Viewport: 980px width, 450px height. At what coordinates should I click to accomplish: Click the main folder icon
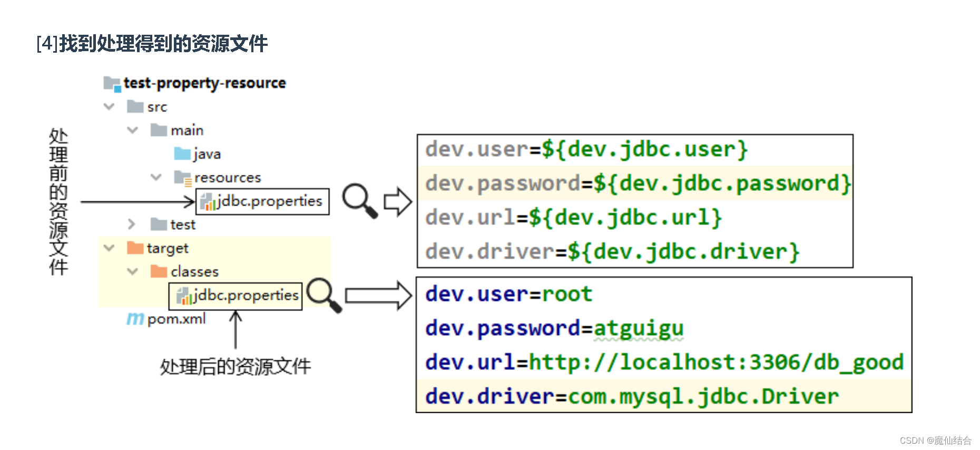coord(159,130)
